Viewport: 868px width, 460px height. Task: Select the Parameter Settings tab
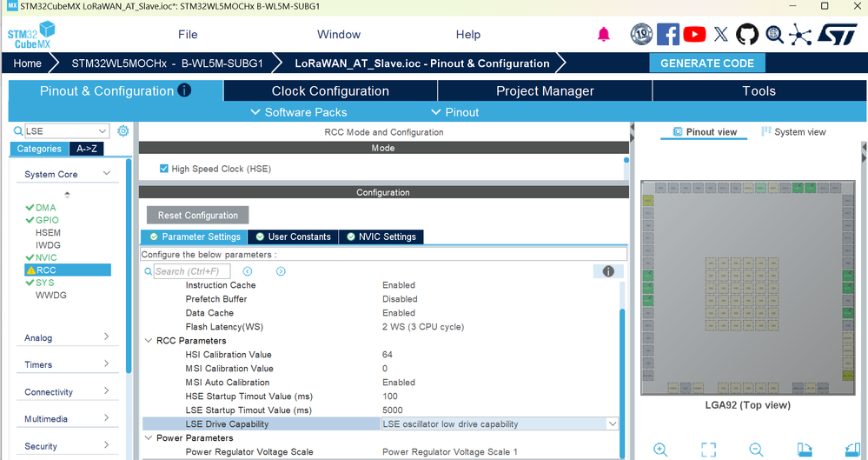click(195, 237)
